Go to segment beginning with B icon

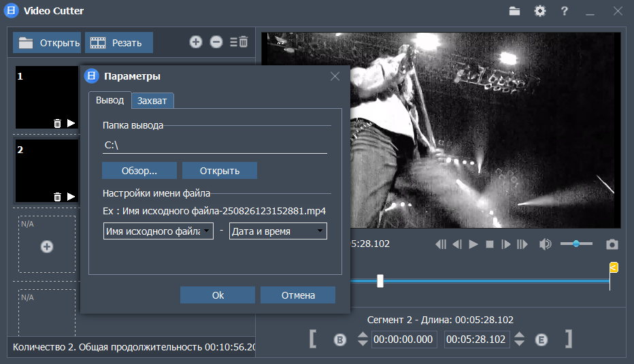(340, 340)
